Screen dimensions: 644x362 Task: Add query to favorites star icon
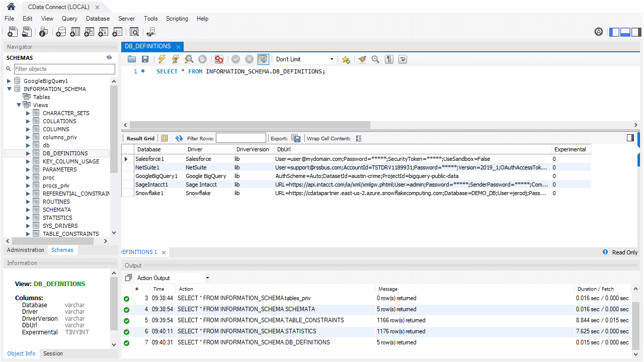(x=346, y=59)
